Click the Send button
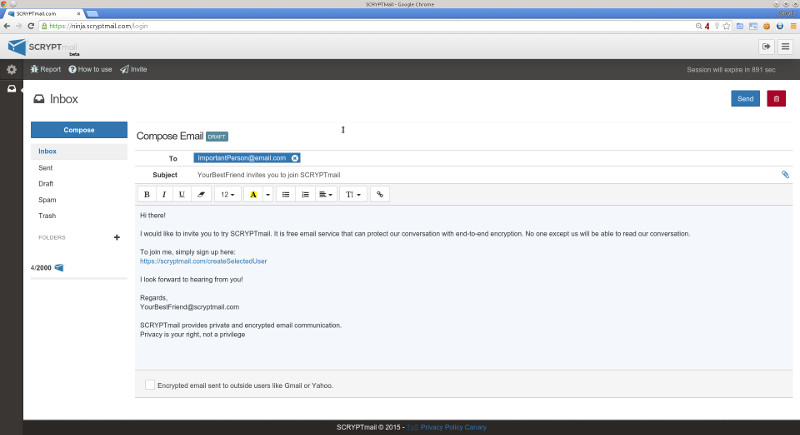Screen dimensions: 800x435 tap(745, 99)
